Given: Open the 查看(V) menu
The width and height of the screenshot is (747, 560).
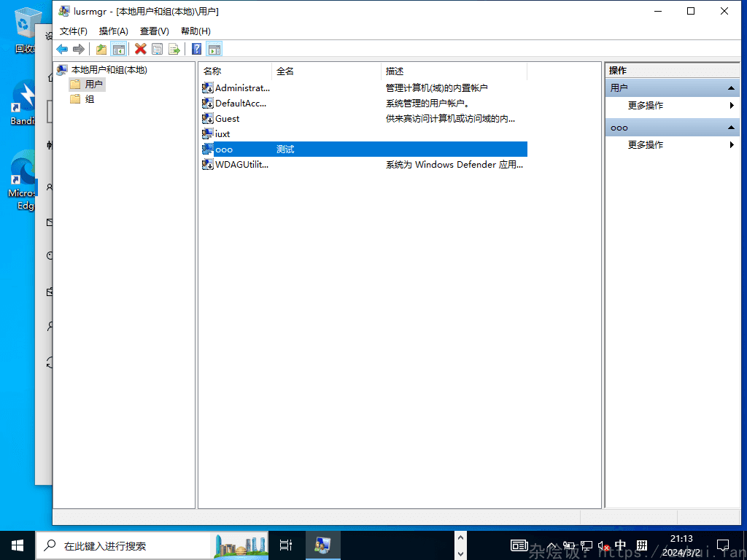Looking at the screenshot, I should [x=154, y=31].
